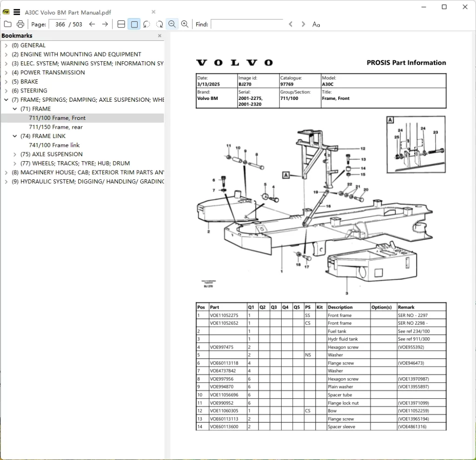Close the Bookmarks panel
The width and height of the screenshot is (476, 460).
[x=160, y=35]
